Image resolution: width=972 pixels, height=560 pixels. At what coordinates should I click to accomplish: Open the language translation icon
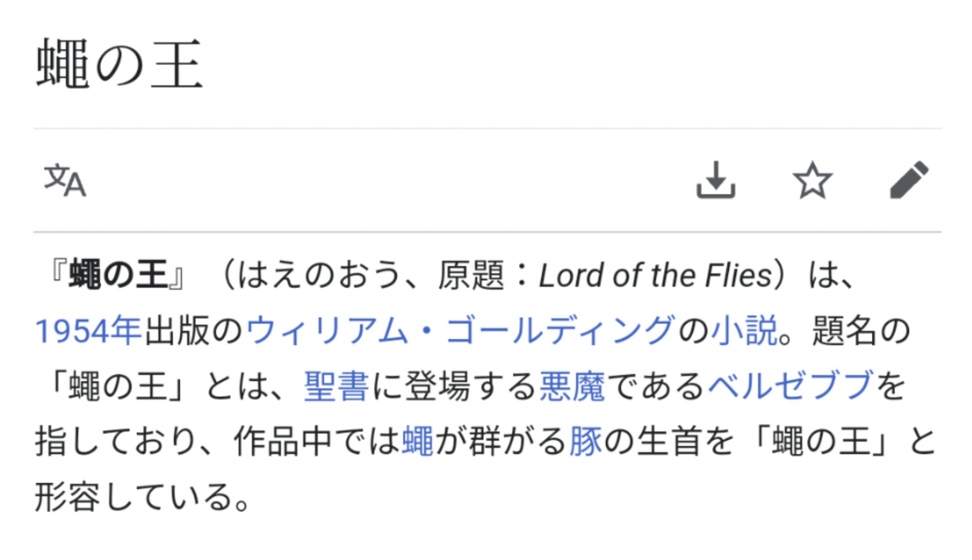[65, 180]
